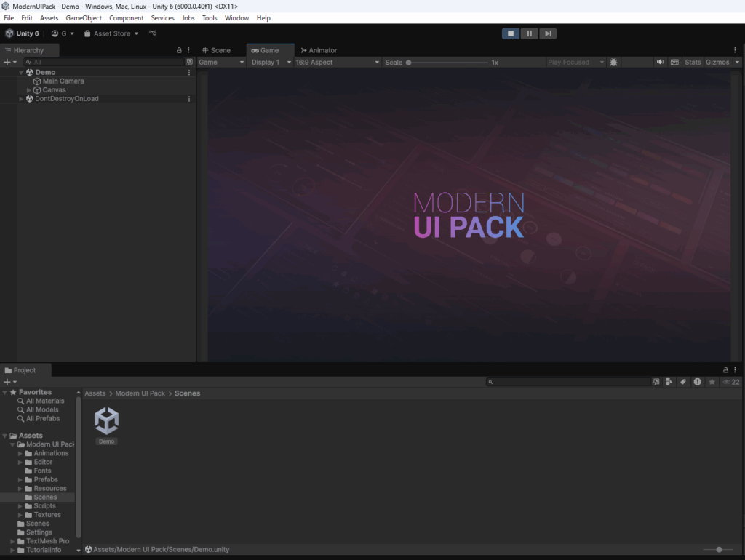The width and height of the screenshot is (745, 560).
Task: Select the Hierarchy panel tab
Action: click(x=29, y=50)
